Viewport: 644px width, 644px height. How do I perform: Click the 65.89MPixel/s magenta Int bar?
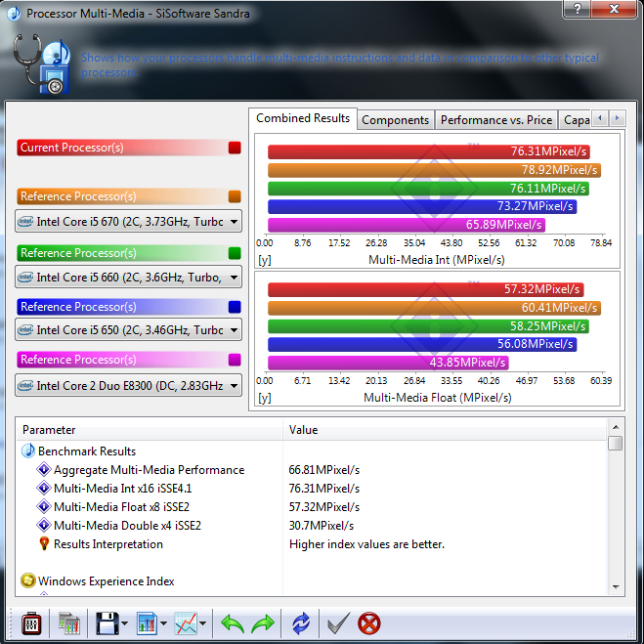(x=407, y=225)
